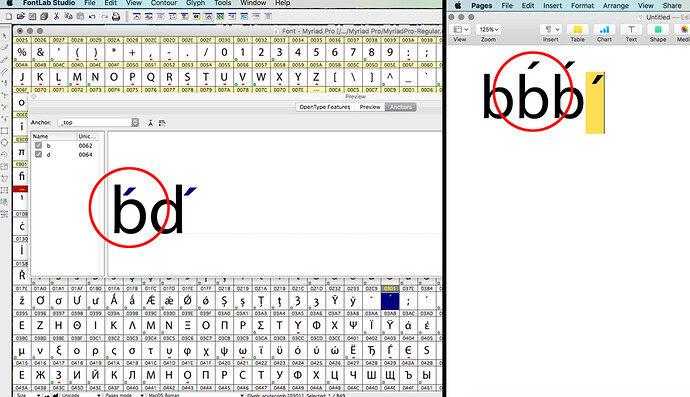Screen dimensions: 690x397
Task: Switch to the Preview tab
Action: pyautogui.click(x=370, y=107)
